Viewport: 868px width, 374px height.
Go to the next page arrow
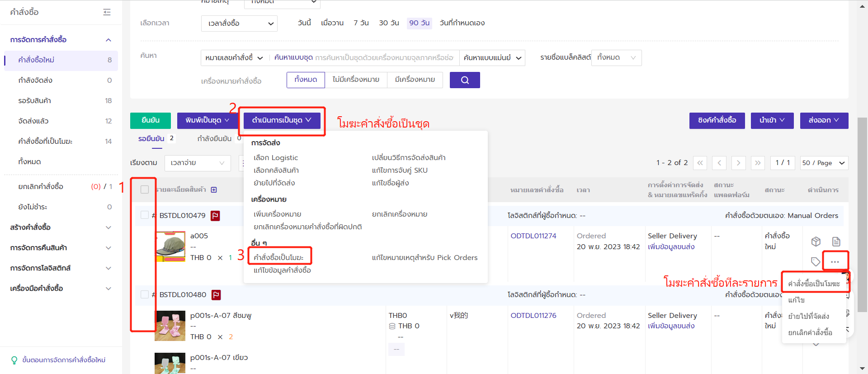click(738, 163)
